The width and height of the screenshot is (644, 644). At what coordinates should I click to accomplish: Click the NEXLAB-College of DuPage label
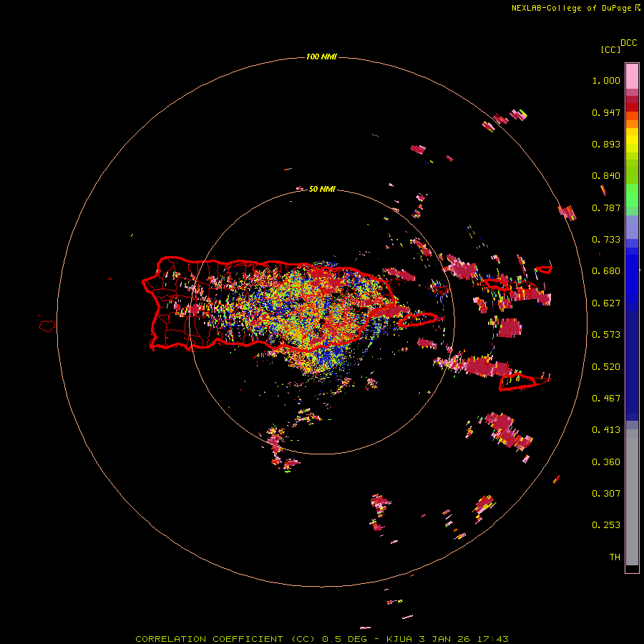click(571, 8)
